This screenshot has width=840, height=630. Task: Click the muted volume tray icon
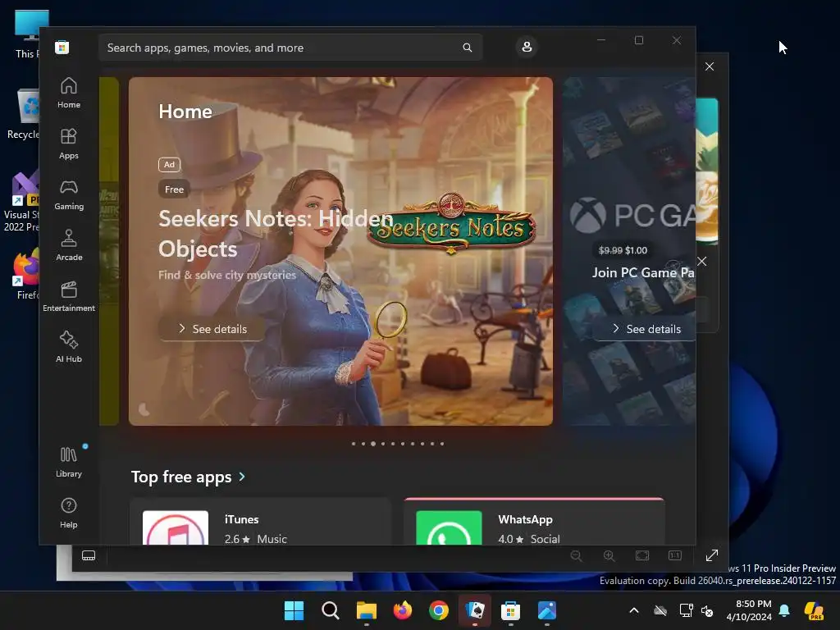707,610
